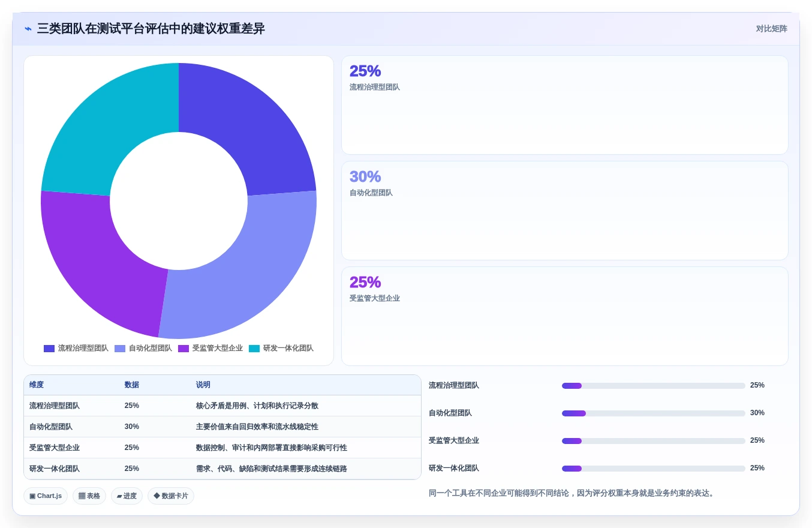Click the 数据 column header
812x528 pixels.
pos(132,385)
